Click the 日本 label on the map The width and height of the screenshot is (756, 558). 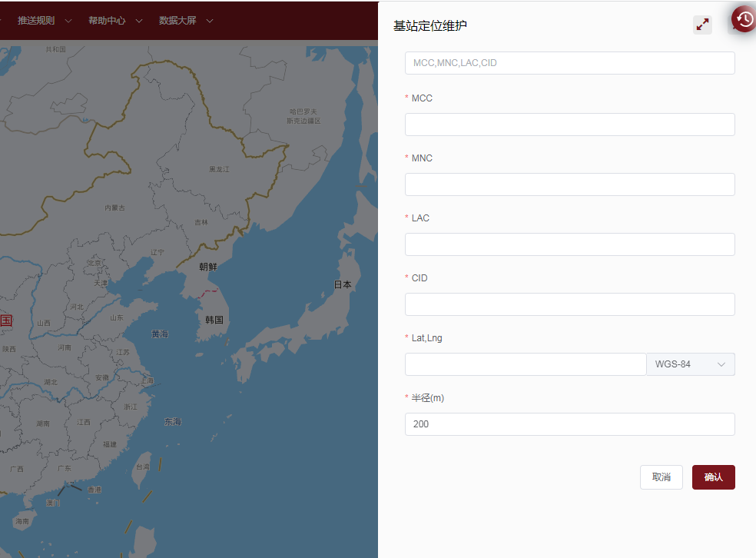343,284
